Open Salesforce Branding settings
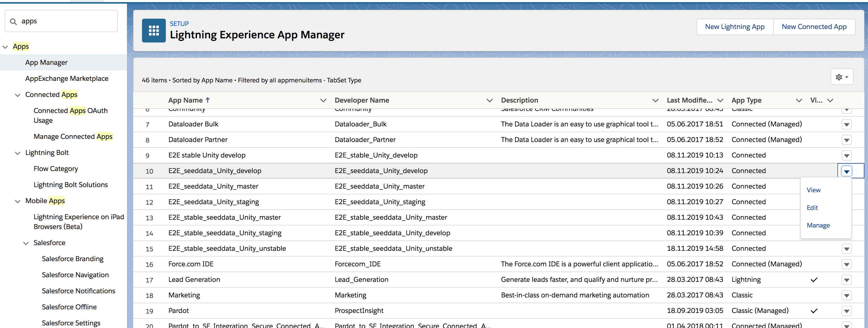 tap(73, 259)
